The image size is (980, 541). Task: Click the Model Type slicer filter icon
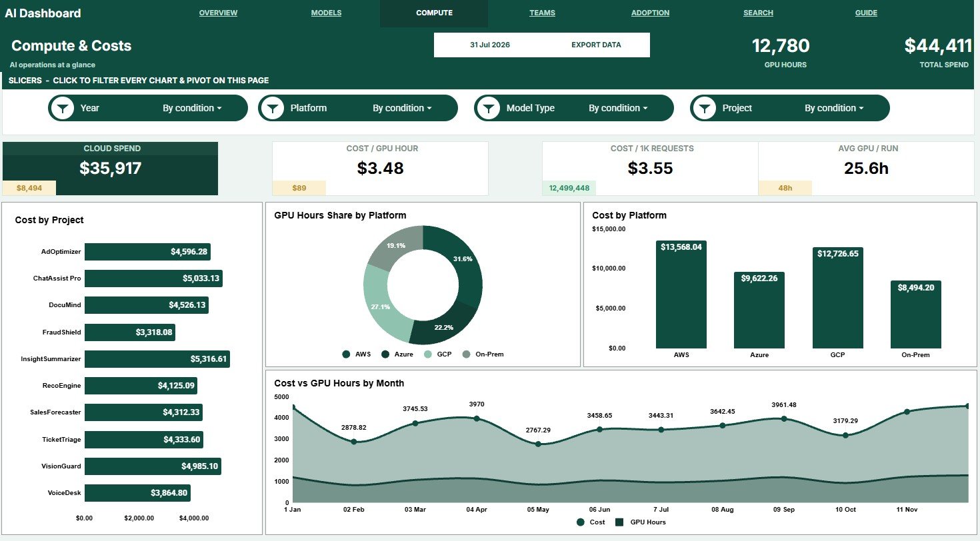pyautogui.click(x=488, y=108)
